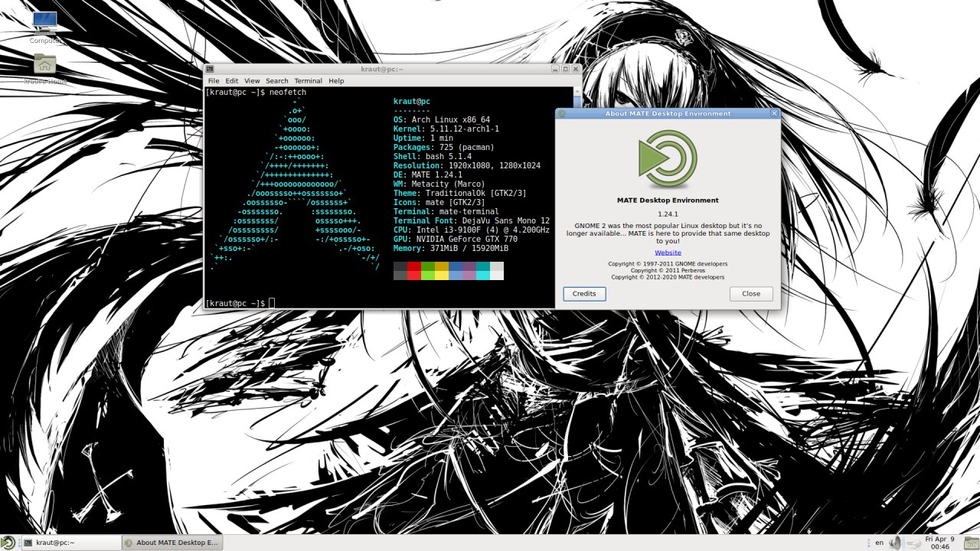Click the Close button in the About dialog

(x=751, y=294)
